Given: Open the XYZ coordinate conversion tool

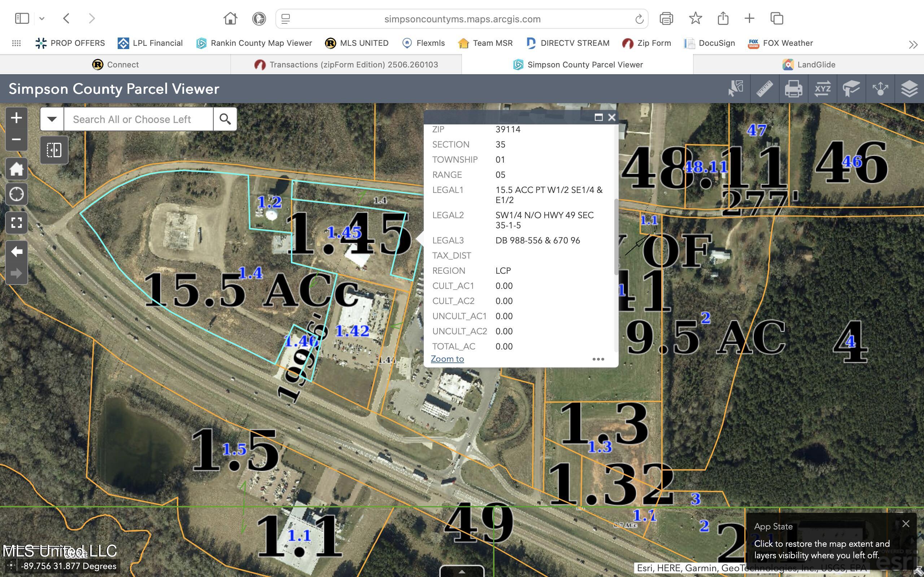Looking at the screenshot, I should pos(823,89).
